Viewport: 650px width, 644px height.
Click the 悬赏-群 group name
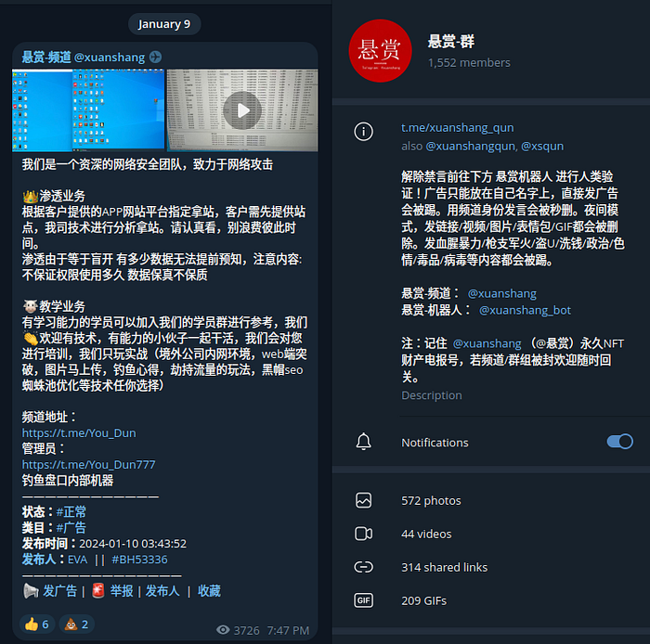[x=451, y=42]
